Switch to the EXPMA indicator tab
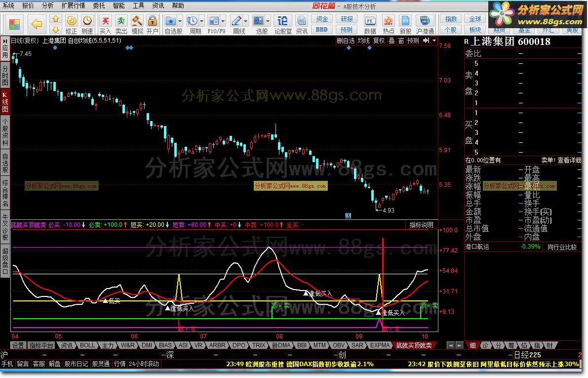Screen dimensions: 588x378 pyautogui.click(x=380, y=345)
